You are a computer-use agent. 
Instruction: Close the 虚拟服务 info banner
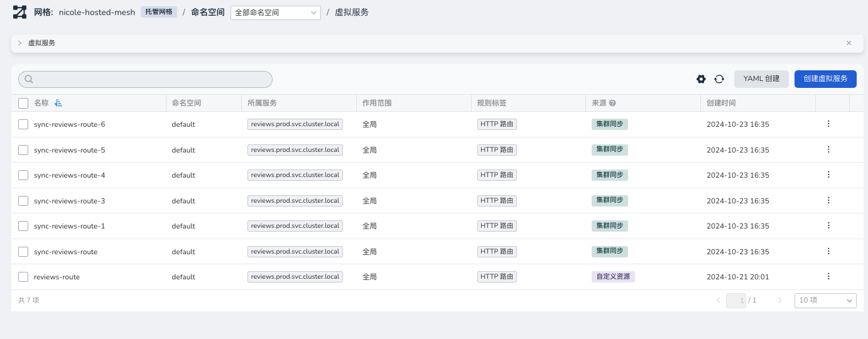[x=849, y=43]
